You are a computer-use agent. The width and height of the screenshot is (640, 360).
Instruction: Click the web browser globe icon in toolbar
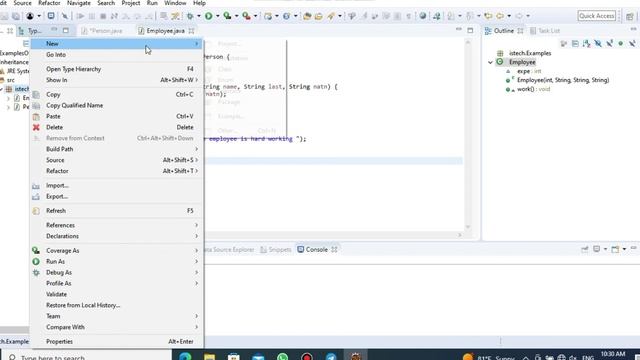tap(423, 16)
